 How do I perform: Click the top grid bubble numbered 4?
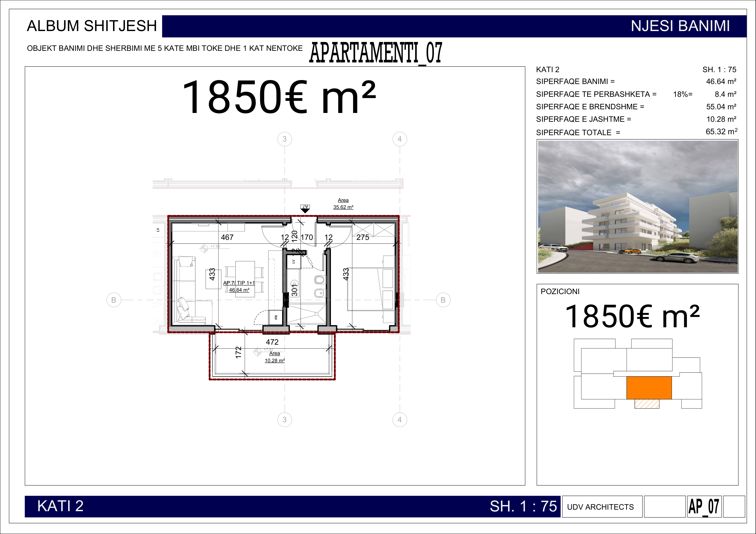(x=399, y=139)
